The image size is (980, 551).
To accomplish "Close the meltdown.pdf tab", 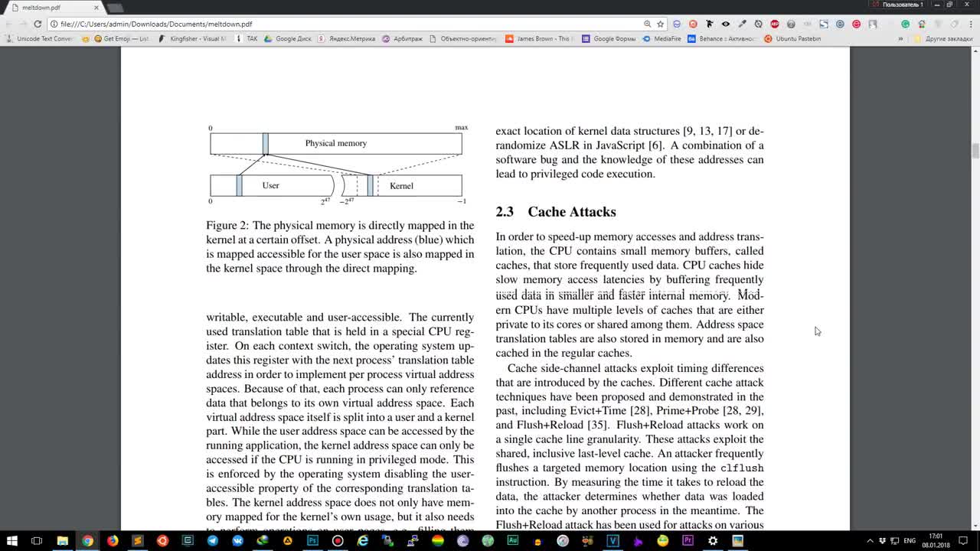I will coord(97,8).
